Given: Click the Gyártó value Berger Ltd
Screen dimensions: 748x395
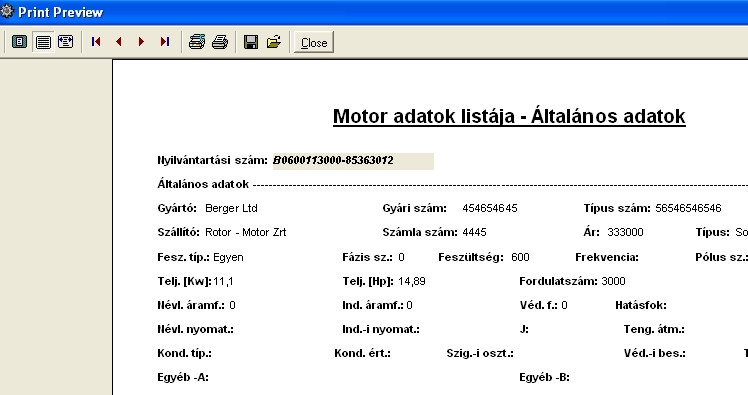Looking at the screenshot, I should pyautogui.click(x=231, y=208).
